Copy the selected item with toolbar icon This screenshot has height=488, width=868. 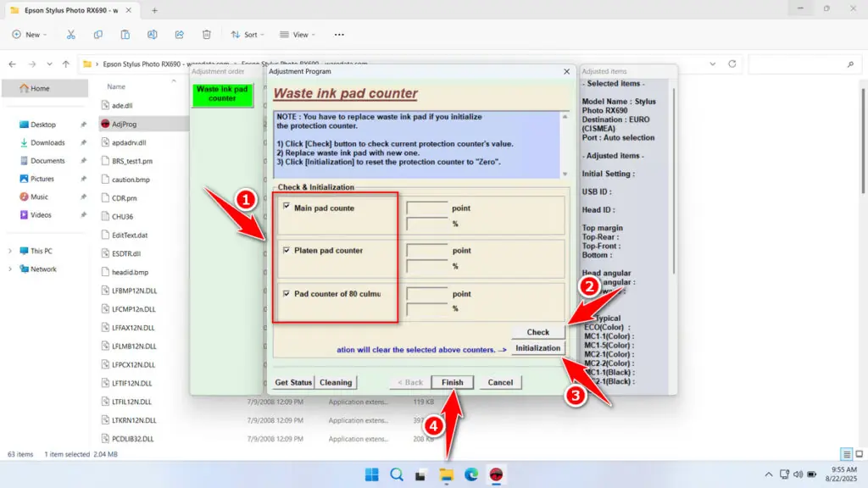[98, 34]
